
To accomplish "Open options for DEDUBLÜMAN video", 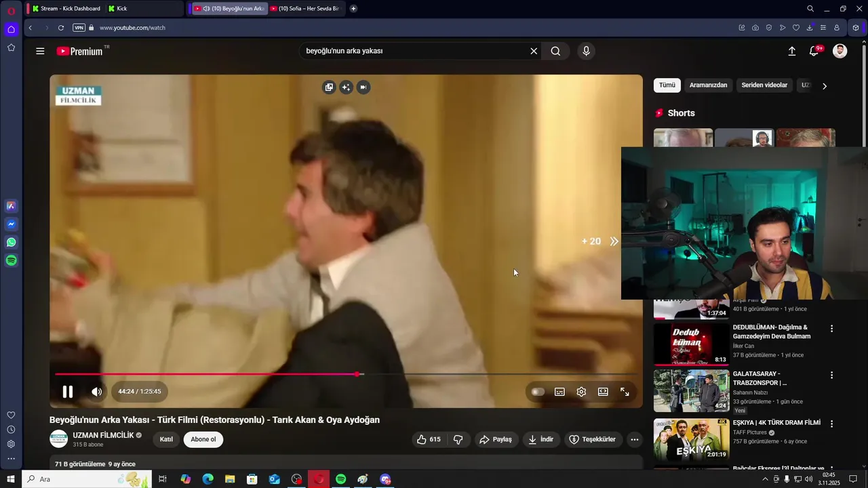I will [831, 329].
